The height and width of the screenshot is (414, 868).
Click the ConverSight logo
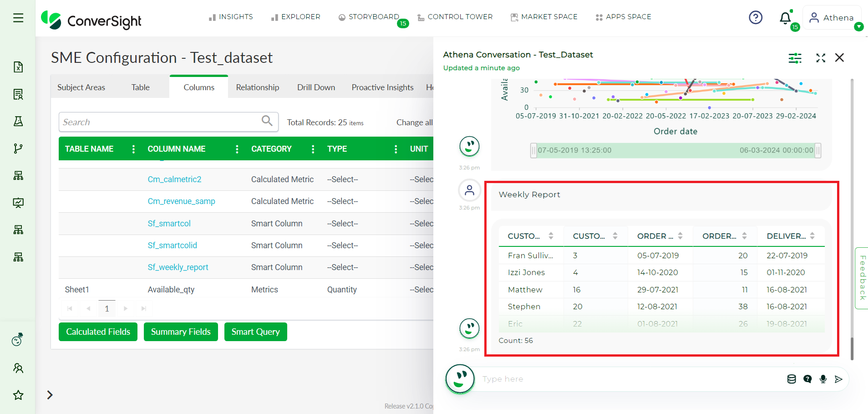click(x=91, y=20)
